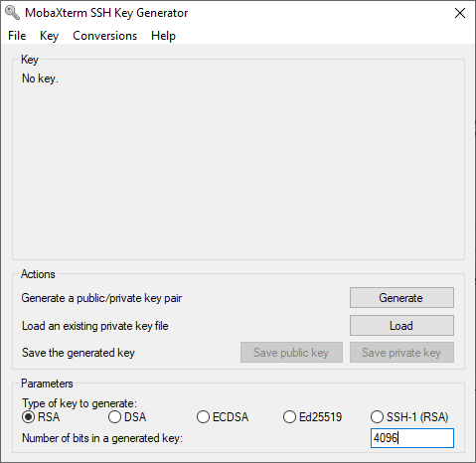Choose Ed25519 as the key type
The height and width of the screenshot is (463, 476).
coord(312,417)
